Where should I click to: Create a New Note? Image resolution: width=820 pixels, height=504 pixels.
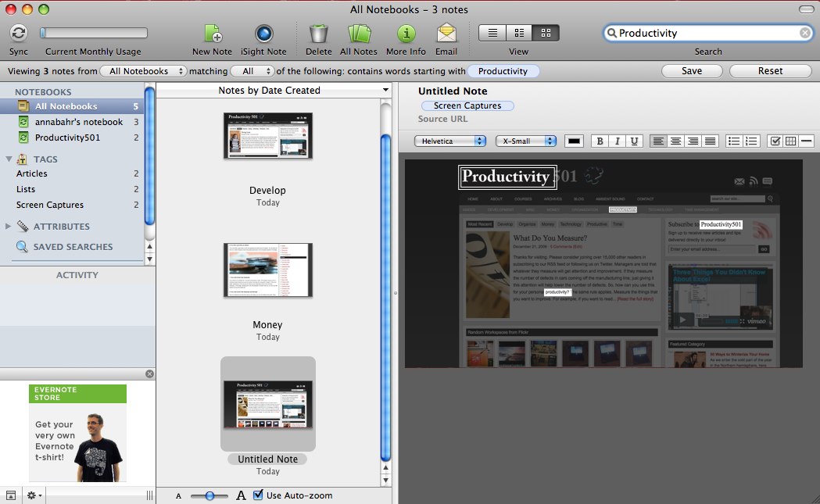pyautogui.click(x=213, y=34)
